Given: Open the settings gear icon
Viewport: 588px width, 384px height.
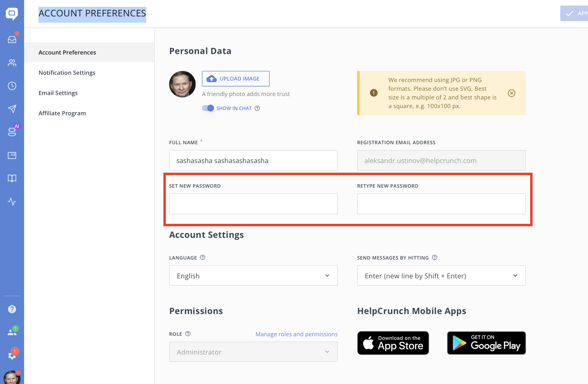Looking at the screenshot, I should click(12, 356).
